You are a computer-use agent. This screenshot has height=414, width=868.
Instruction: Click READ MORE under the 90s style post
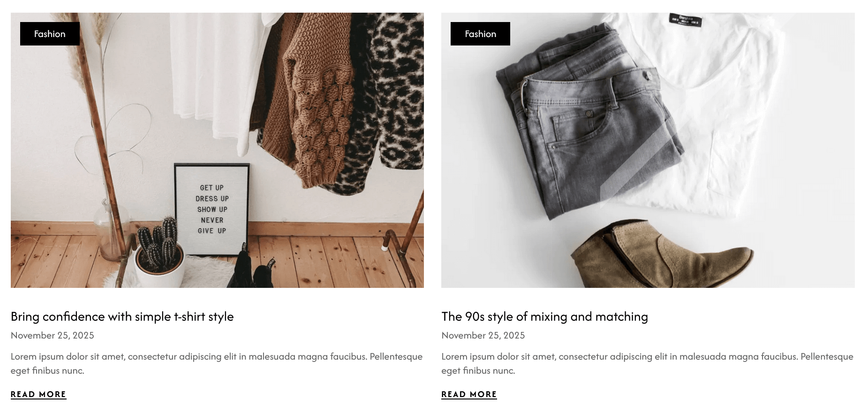(x=469, y=394)
